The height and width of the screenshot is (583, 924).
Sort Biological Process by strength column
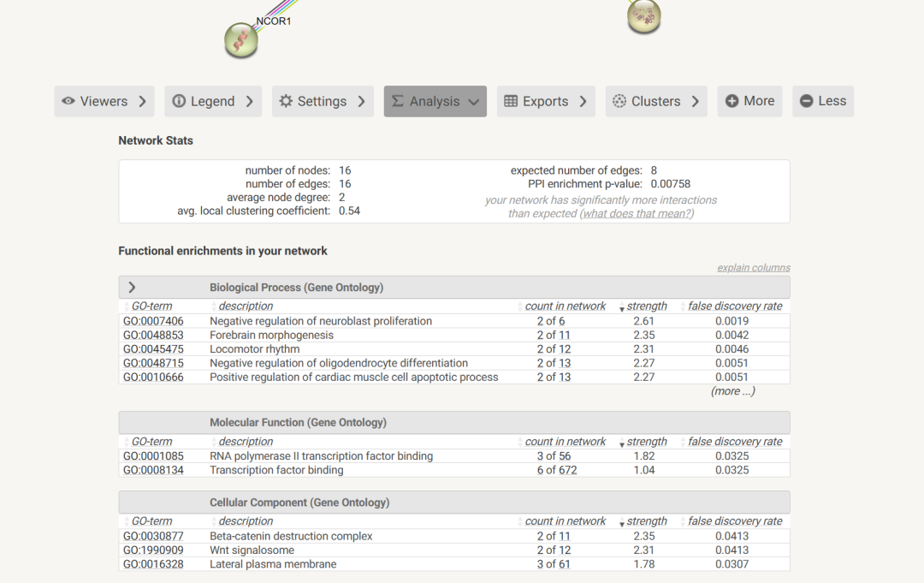click(645, 306)
